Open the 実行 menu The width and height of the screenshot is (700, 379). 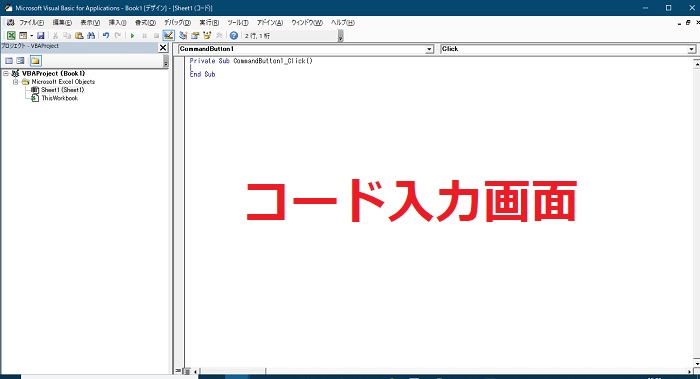click(209, 22)
